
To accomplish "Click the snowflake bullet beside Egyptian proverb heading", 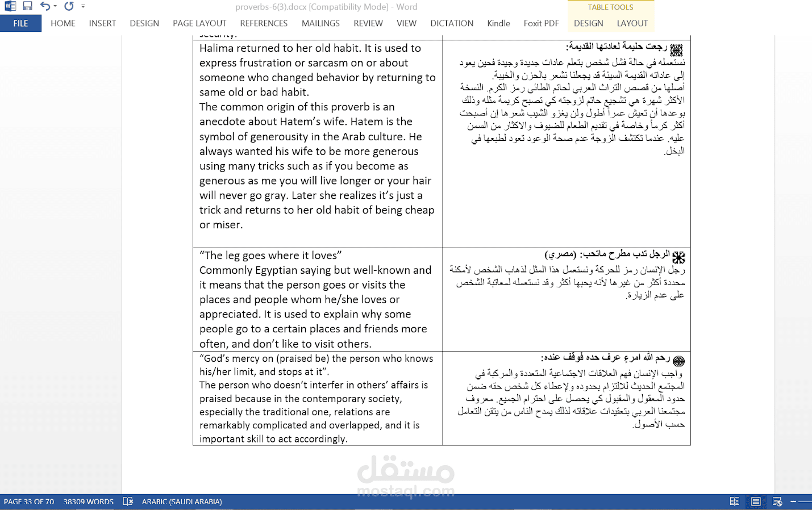I will [678, 257].
